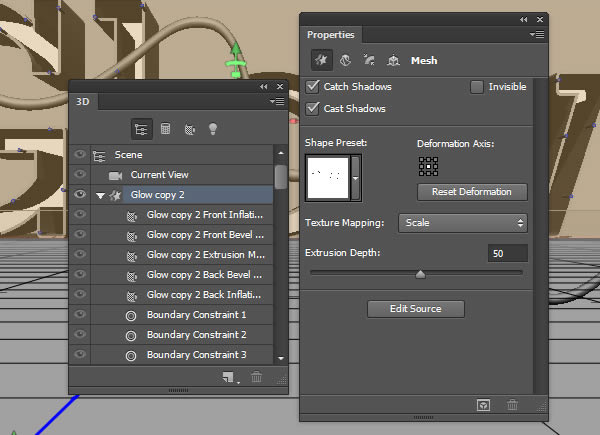
Task: Show whole scene filter in 3D panel
Action: click(141, 129)
